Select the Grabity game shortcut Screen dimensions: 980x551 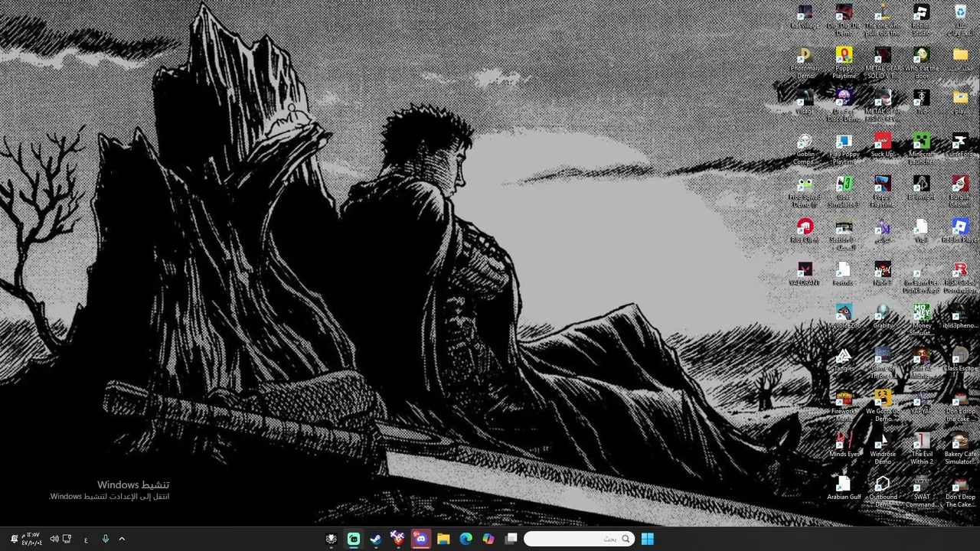point(883,317)
